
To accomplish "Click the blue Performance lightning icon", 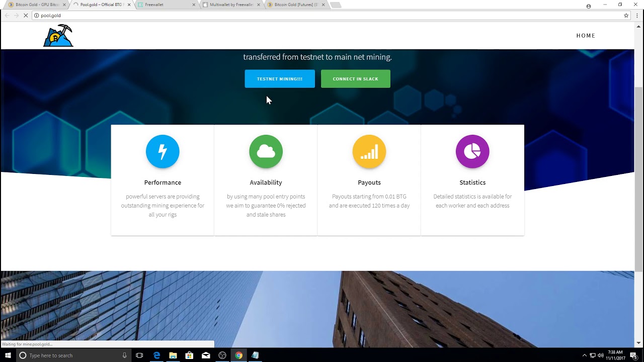I will (x=163, y=151).
